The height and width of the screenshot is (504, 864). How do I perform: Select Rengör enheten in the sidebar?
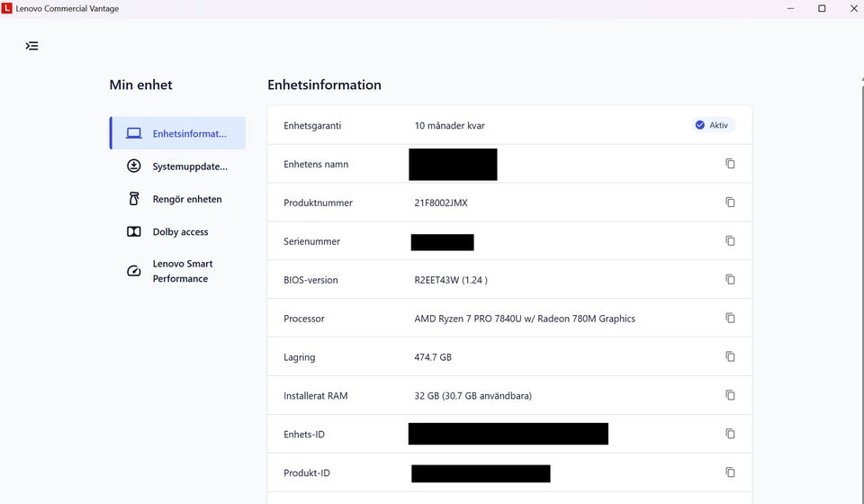coord(177,199)
